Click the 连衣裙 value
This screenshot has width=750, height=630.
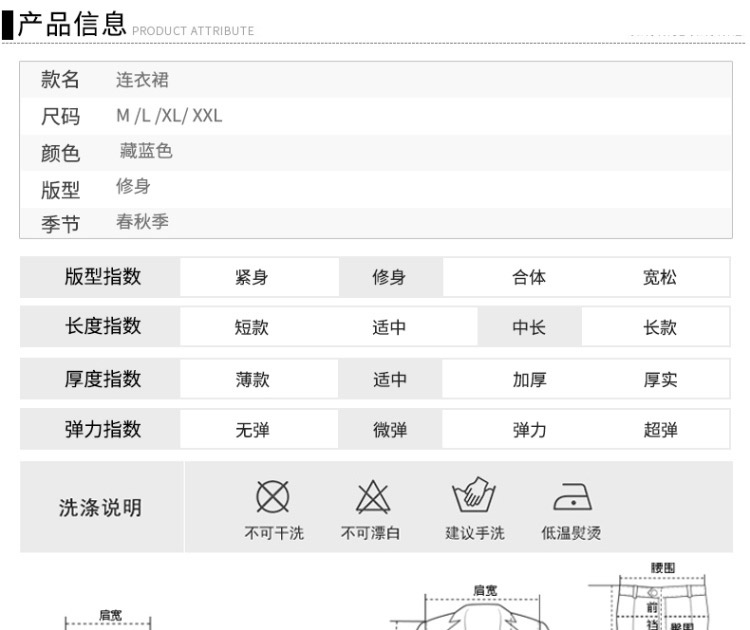[x=143, y=80]
